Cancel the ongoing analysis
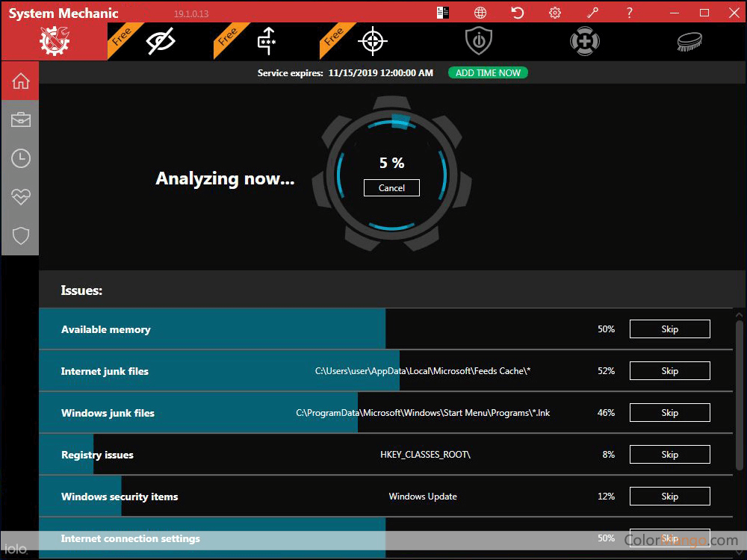747x560 pixels. pos(391,188)
